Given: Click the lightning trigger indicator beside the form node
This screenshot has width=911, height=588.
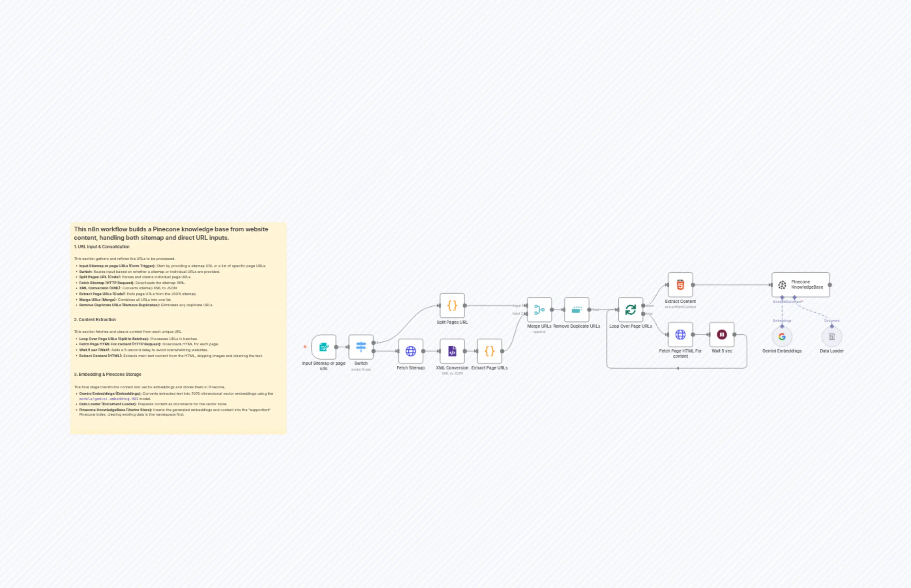Looking at the screenshot, I should pyautogui.click(x=305, y=347).
